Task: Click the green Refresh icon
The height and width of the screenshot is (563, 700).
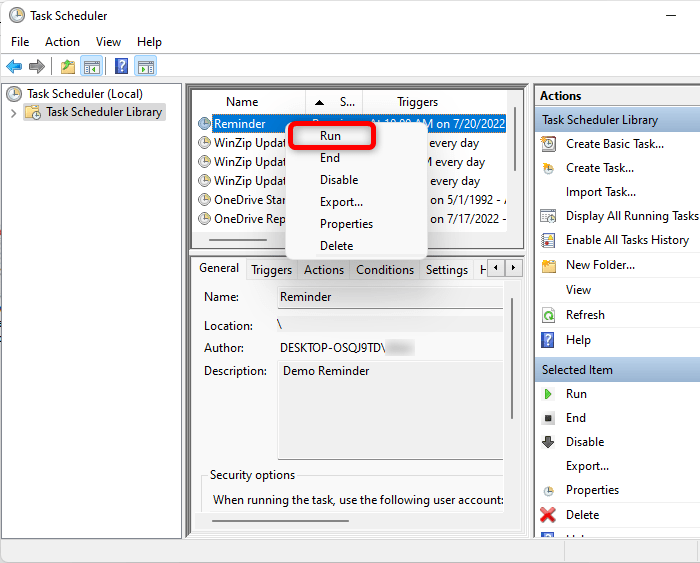Action: [x=548, y=315]
